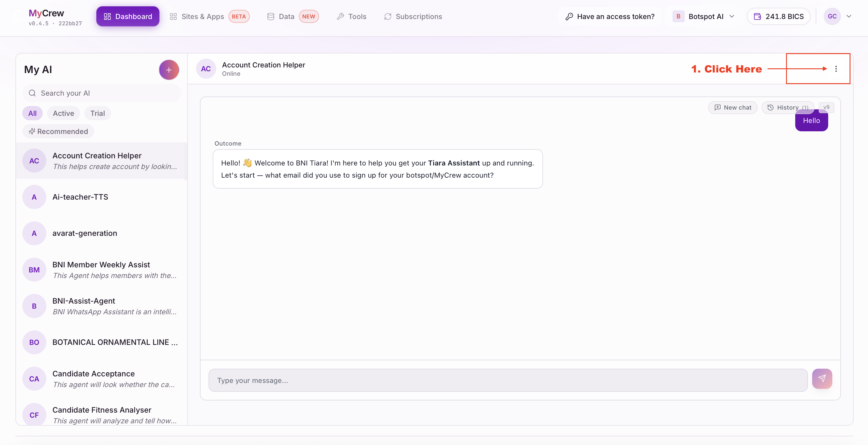Select the All filter chip
The height and width of the screenshot is (445, 868).
pos(32,113)
